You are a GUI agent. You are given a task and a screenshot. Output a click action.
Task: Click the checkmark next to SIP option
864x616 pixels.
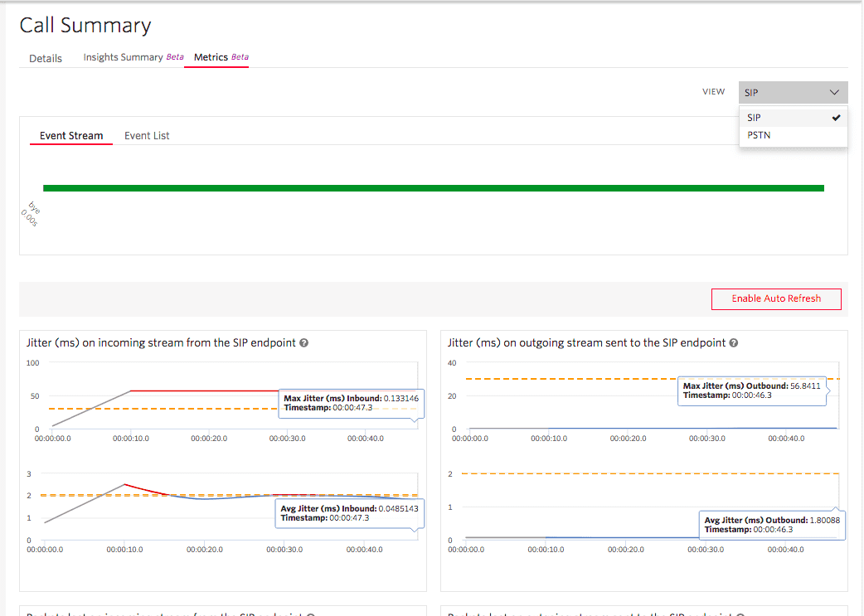tap(836, 118)
